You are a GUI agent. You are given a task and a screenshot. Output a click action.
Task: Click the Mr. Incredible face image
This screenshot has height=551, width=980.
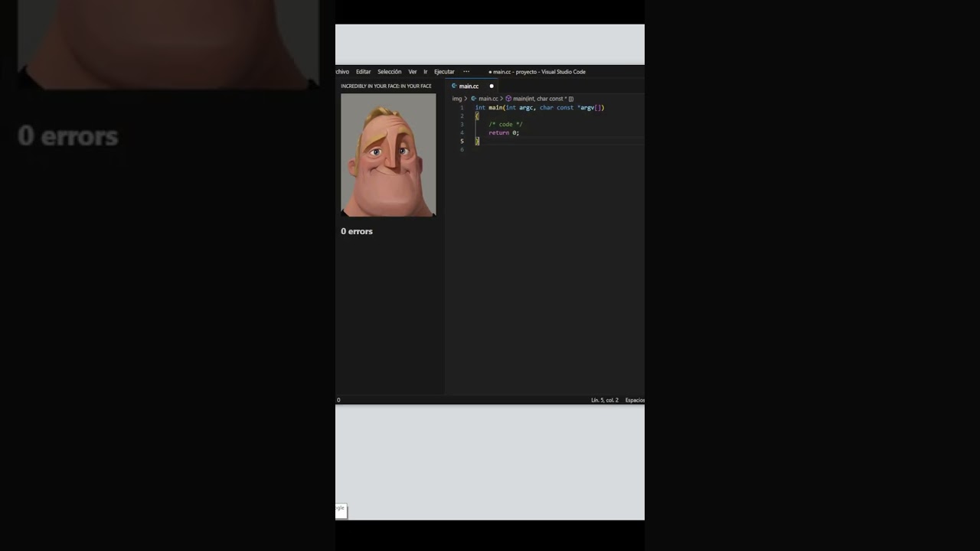pos(388,155)
